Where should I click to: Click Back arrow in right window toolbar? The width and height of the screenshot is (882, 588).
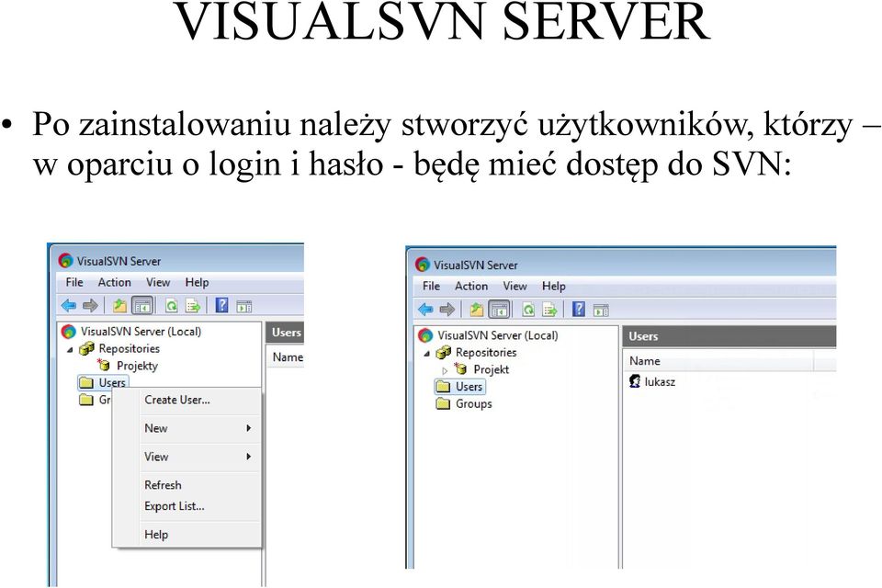pyautogui.click(x=425, y=309)
